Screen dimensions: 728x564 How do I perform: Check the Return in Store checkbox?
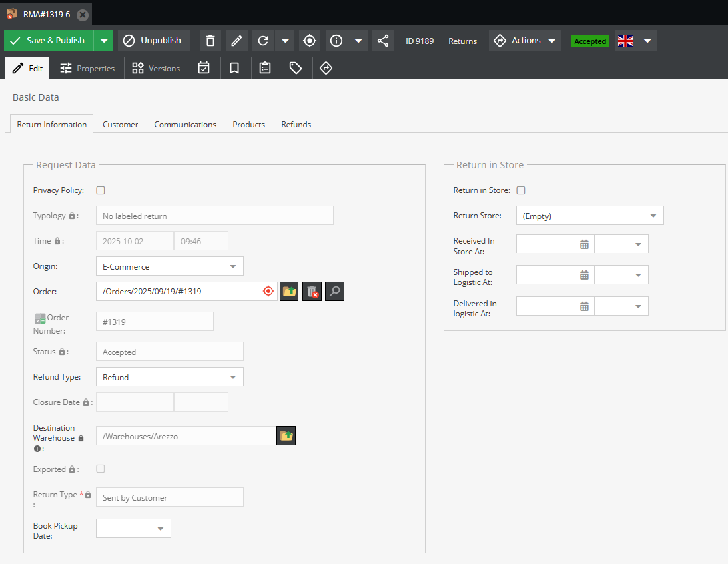click(521, 190)
